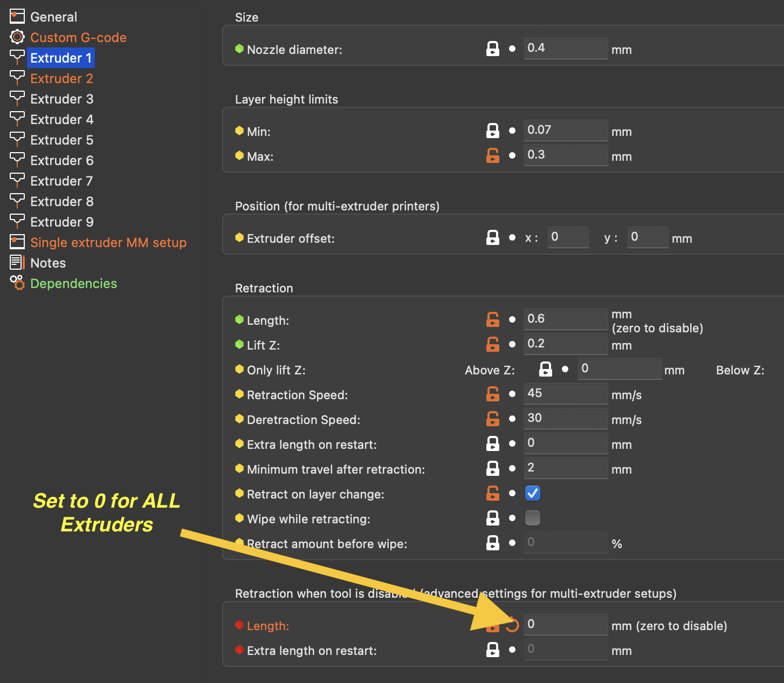Click the Deretraction Speed unlocked lock icon
This screenshot has width=784, height=683.
(493, 419)
